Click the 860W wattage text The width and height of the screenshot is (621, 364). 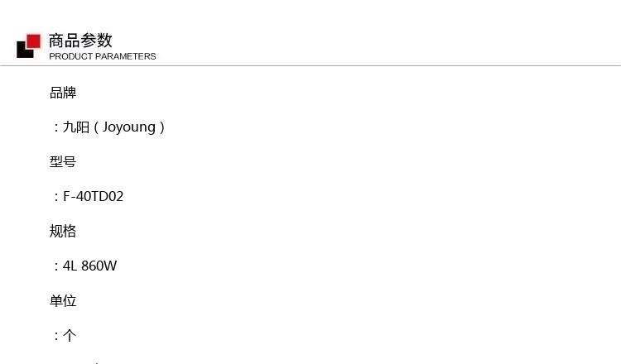(99, 266)
